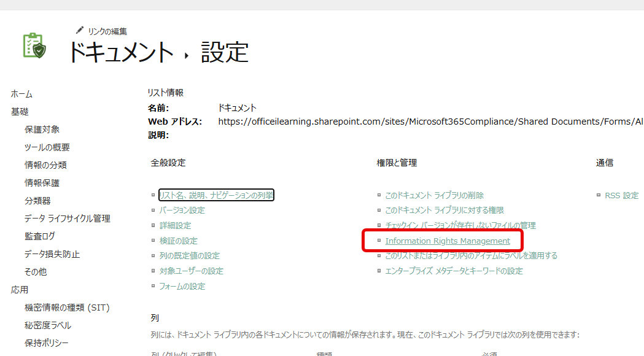
Task: Click the site logo clipboard shield icon
Action: click(x=34, y=46)
